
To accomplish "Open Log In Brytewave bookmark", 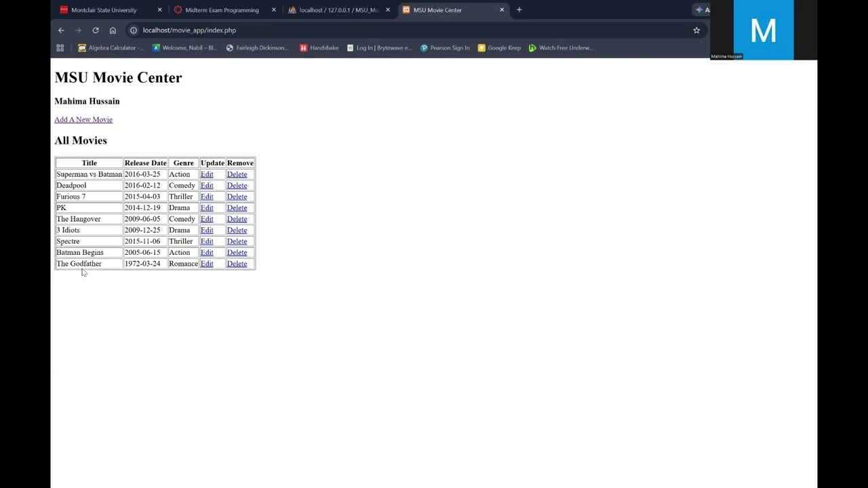I will pyautogui.click(x=379, y=48).
